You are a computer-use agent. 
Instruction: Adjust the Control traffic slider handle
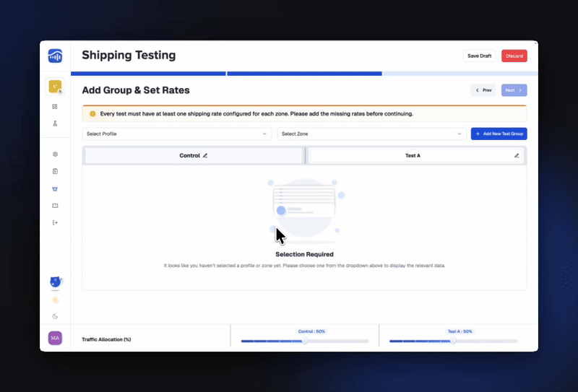pos(305,341)
